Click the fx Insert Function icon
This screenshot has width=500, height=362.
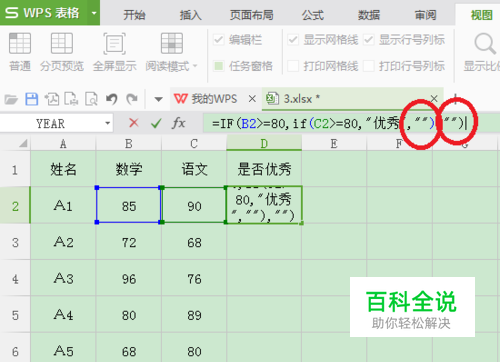pyautogui.click(x=178, y=123)
